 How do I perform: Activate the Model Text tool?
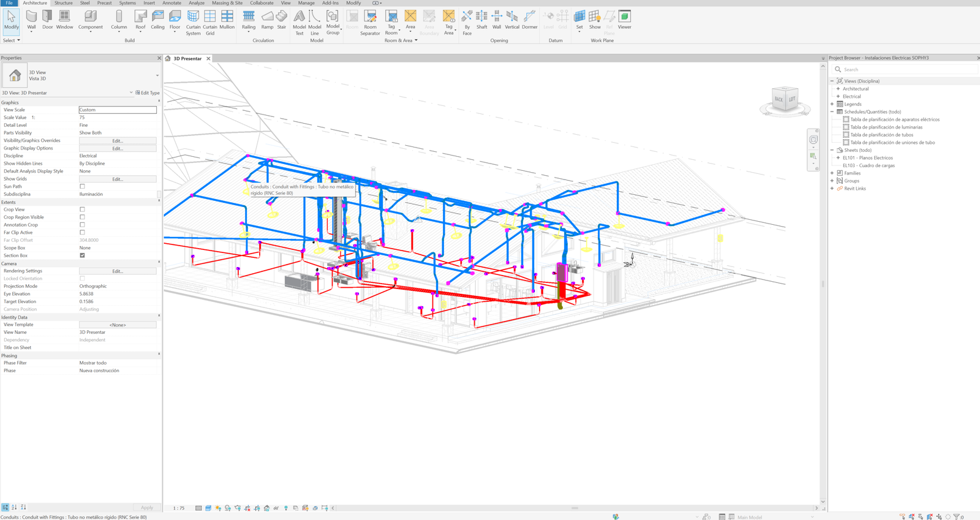[x=300, y=23]
